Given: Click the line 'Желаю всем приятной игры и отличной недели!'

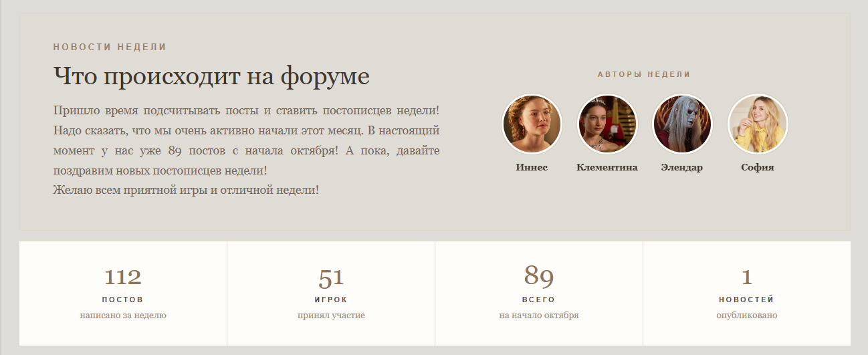Looking at the screenshot, I should [186, 190].
